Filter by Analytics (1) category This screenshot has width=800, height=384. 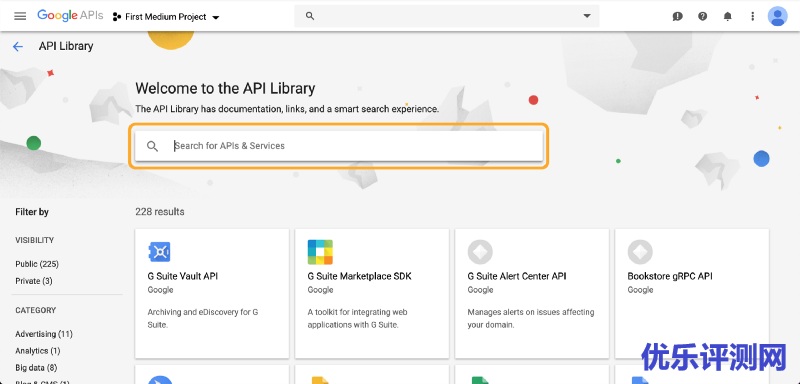tap(38, 351)
